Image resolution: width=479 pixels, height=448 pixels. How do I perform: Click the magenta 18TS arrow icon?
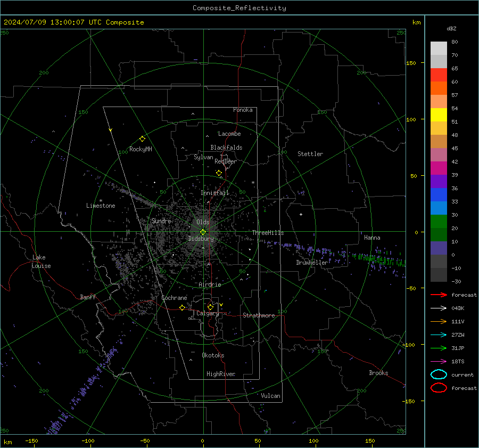click(439, 362)
